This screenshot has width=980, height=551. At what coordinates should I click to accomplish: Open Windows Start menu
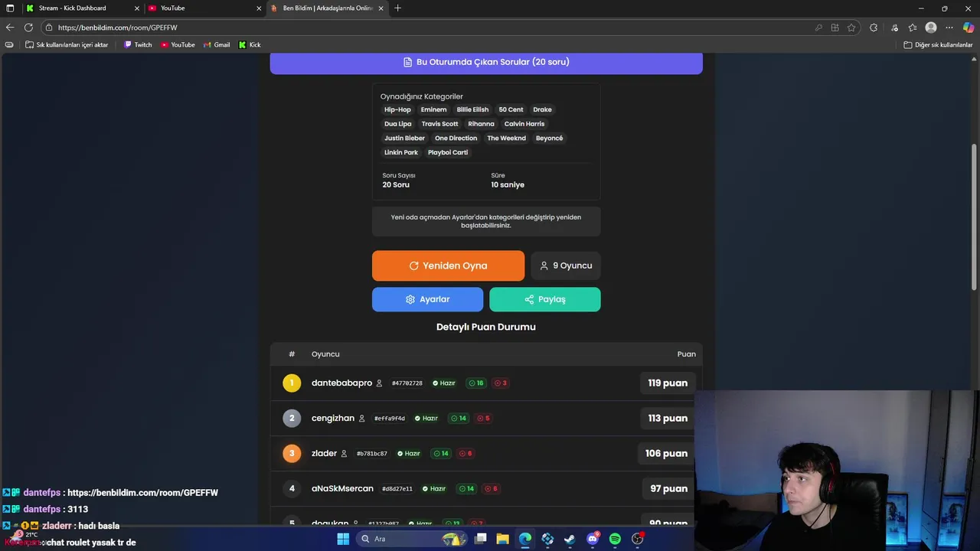(x=343, y=539)
